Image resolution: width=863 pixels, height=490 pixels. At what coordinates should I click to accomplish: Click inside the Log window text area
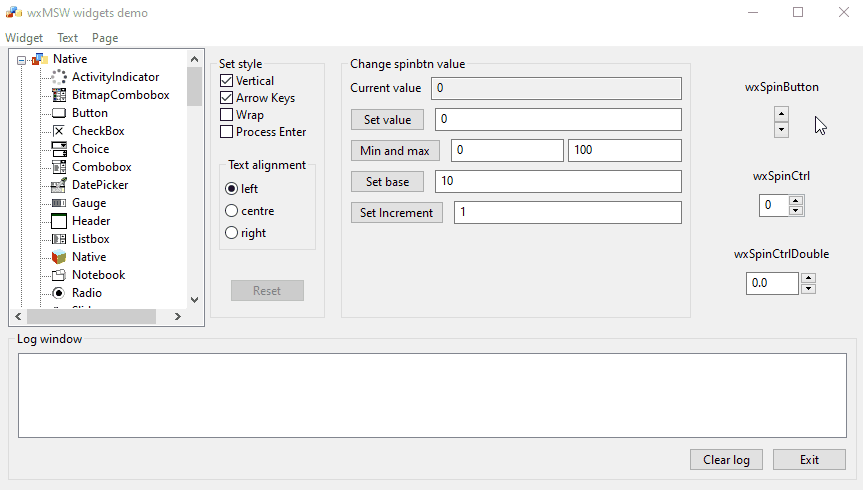432,396
